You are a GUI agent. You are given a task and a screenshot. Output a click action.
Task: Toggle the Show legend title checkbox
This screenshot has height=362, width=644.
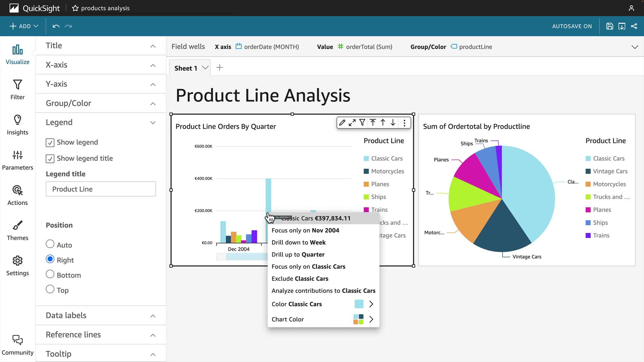coord(50,159)
